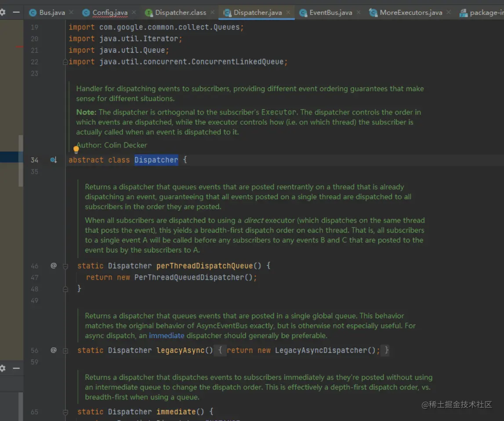Close the Dispatcher.java tab
Image resolution: width=504 pixels, height=421 pixels.
pyautogui.click(x=288, y=13)
